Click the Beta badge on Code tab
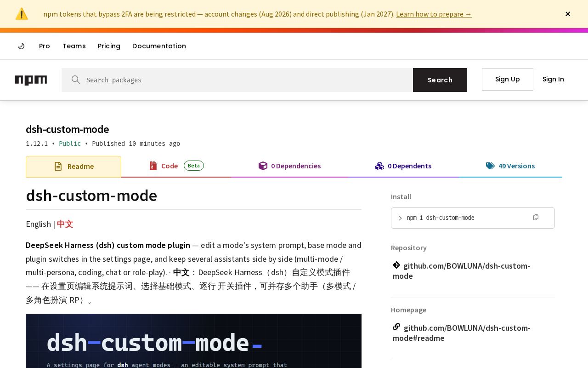The height and width of the screenshot is (368, 588). click(194, 166)
